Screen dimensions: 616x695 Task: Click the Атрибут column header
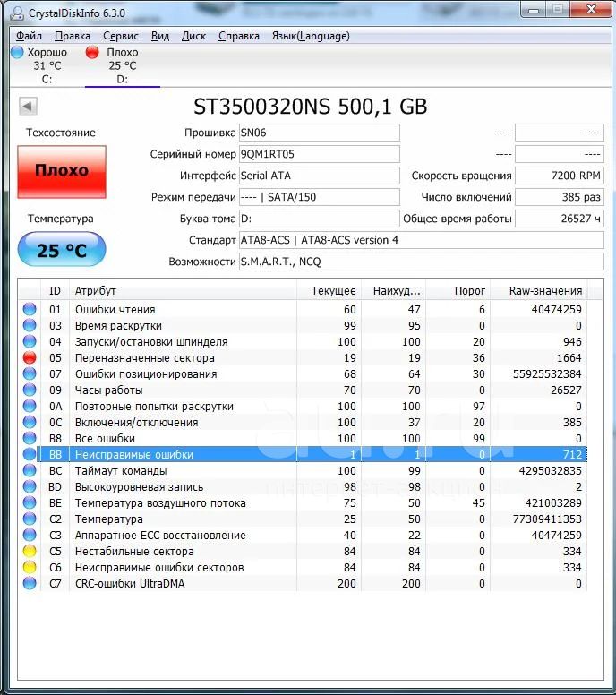(183, 291)
